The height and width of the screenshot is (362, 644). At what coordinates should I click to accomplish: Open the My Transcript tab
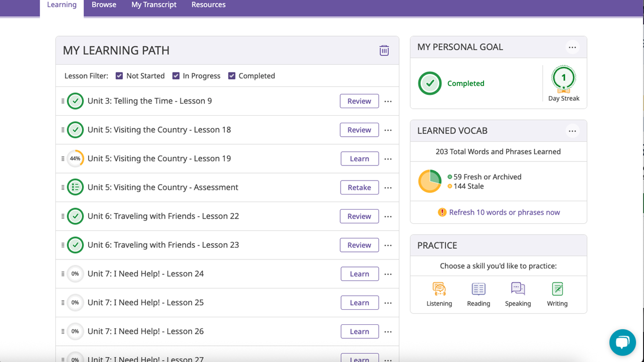(x=154, y=5)
